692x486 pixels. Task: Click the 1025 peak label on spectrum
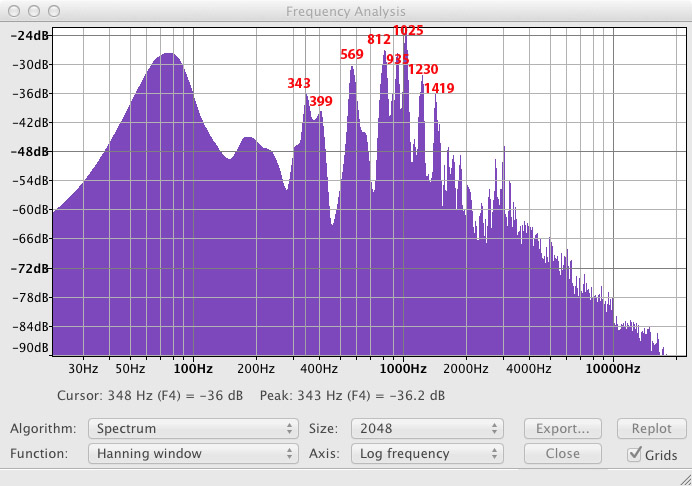pyautogui.click(x=408, y=30)
